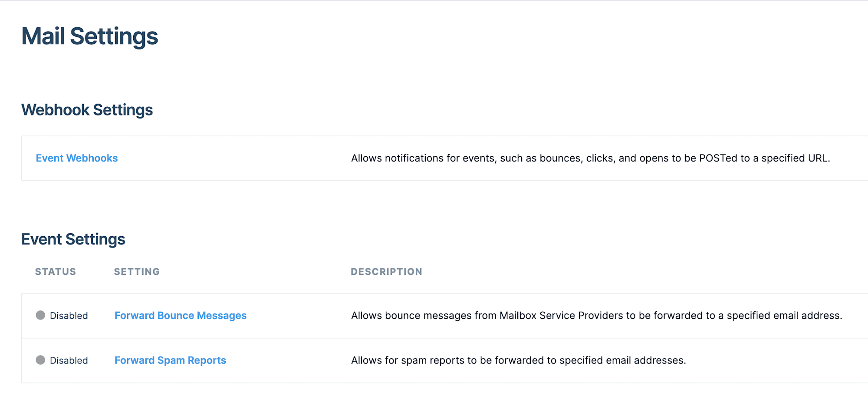Click the Event Settings section heading
The width and height of the screenshot is (868, 409).
73,239
